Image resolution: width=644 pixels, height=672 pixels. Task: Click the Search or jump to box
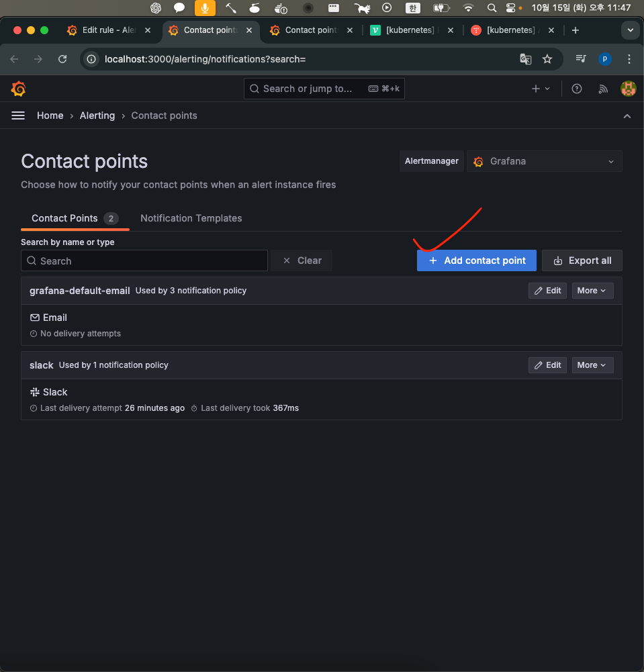click(324, 89)
